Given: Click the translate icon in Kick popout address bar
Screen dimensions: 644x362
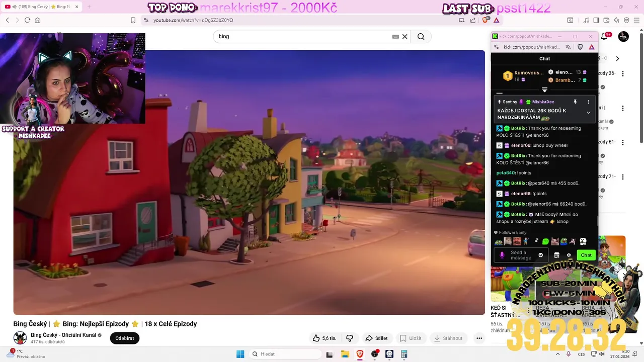Looking at the screenshot, I should click(568, 47).
